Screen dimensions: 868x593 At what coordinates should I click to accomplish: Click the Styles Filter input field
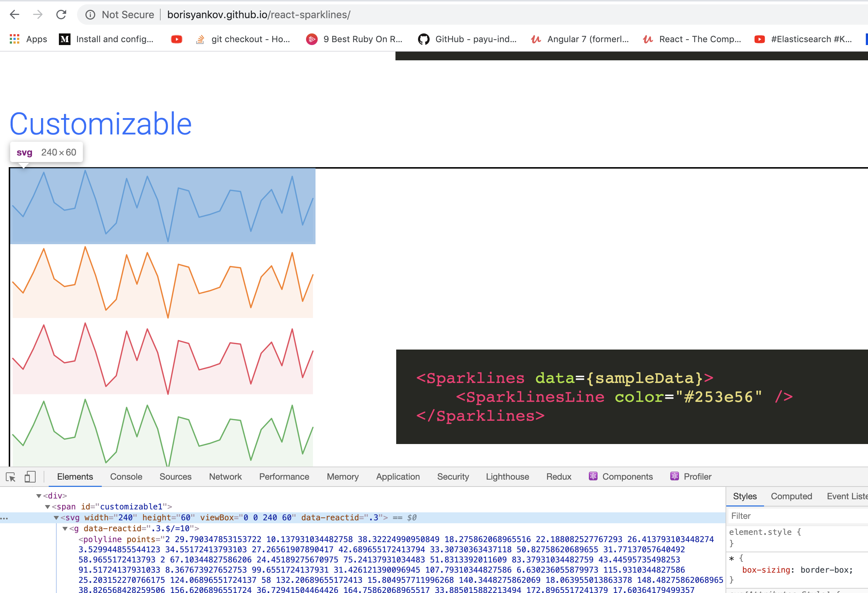(x=796, y=516)
